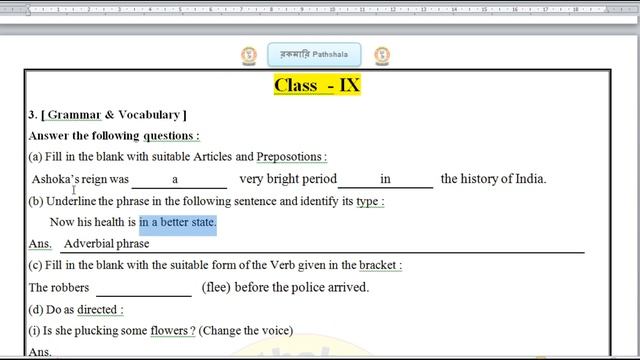Click the instruction line starting '(c) Fill in the blank'
The height and width of the screenshot is (360, 640).
pyautogui.click(x=215, y=265)
